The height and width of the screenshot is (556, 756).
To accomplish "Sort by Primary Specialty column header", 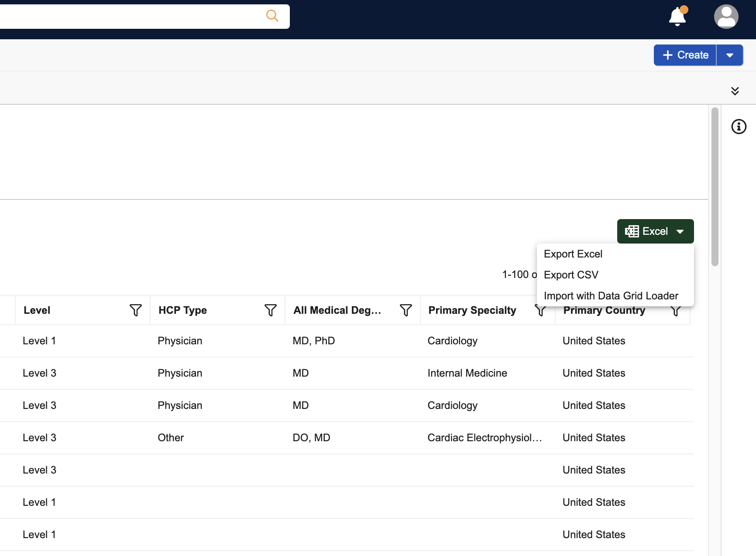I will [472, 310].
